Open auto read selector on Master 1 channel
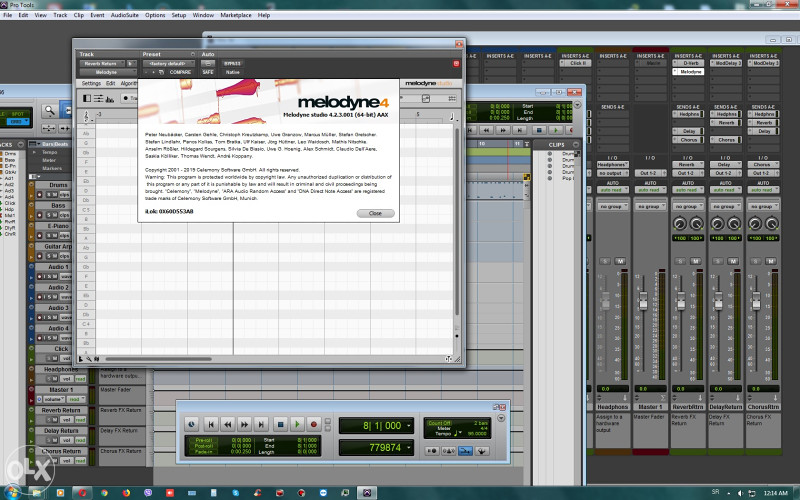Screen dimensions: 800x500 tap(650, 190)
